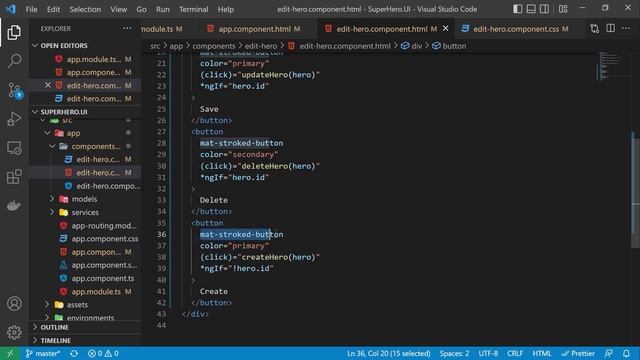Screen dimensions: 640x360
Task: Open notifications bell icon
Action: [626, 353]
